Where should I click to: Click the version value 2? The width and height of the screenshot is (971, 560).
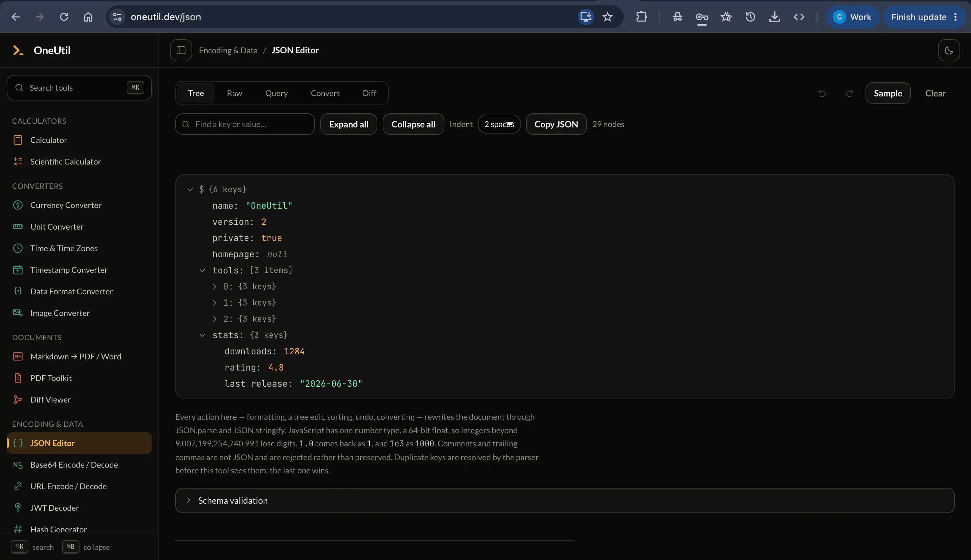coord(264,222)
